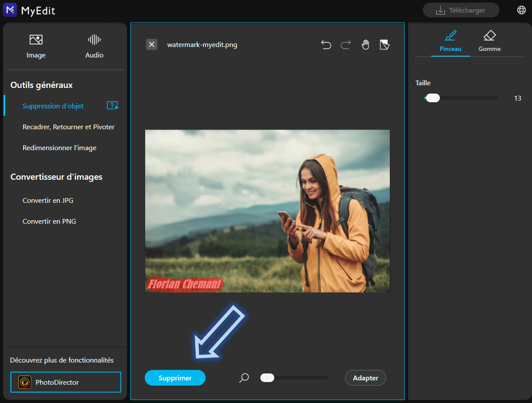Click the undo arrow icon
The height and width of the screenshot is (403, 532).
326,45
